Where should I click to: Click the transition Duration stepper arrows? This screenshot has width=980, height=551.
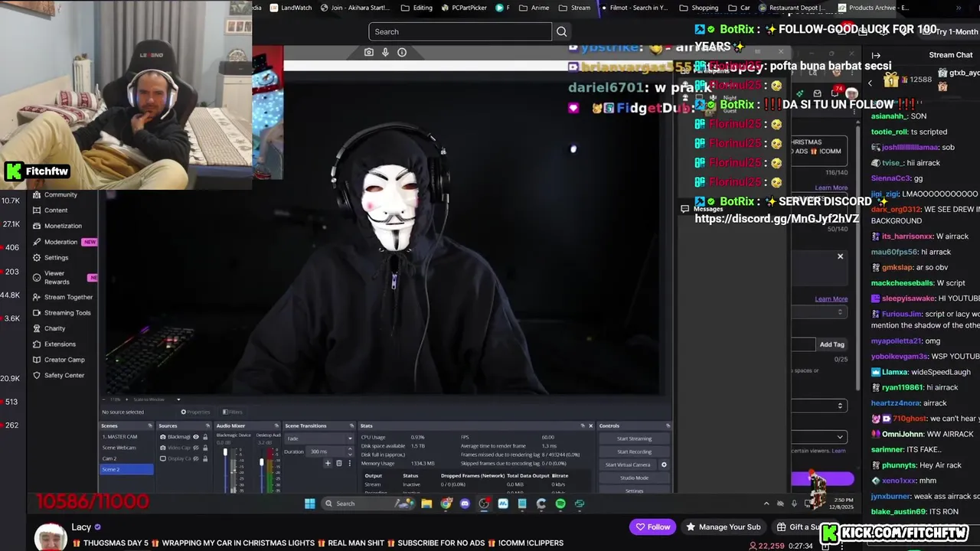click(350, 452)
